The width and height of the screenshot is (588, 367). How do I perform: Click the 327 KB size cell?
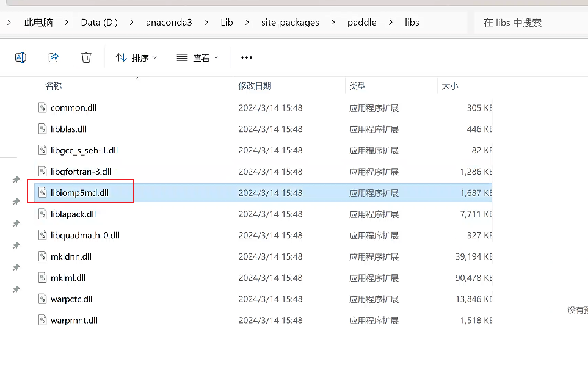[479, 236]
